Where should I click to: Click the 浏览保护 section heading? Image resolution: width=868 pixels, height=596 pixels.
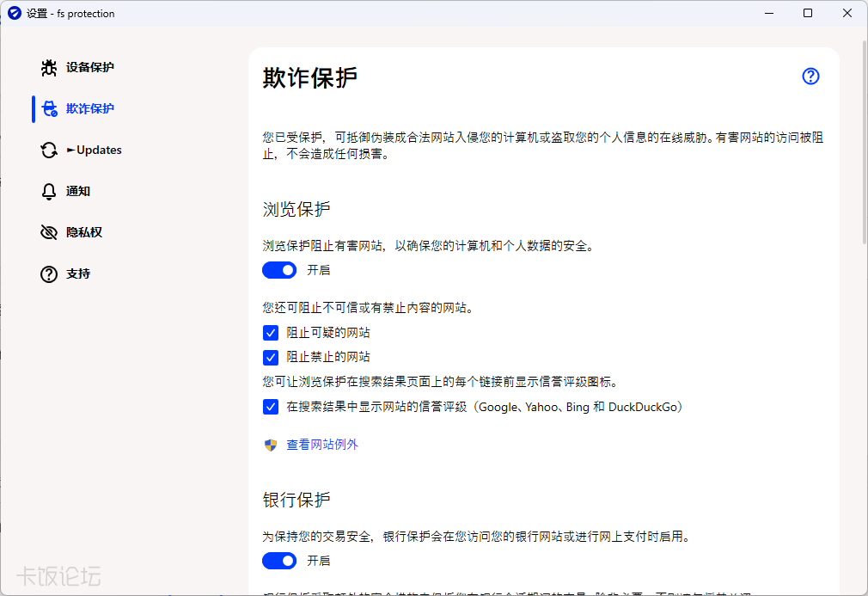point(296,209)
